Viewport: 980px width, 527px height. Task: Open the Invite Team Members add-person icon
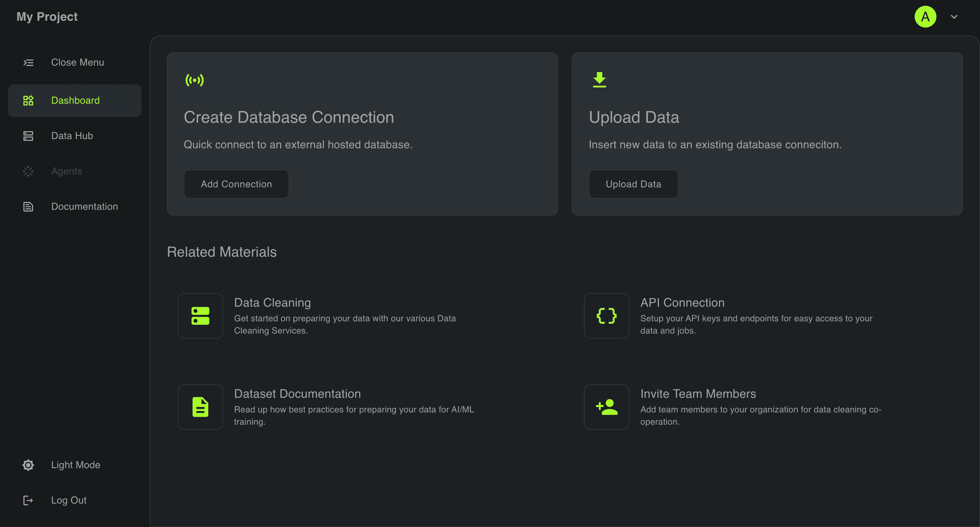pyautogui.click(x=607, y=407)
